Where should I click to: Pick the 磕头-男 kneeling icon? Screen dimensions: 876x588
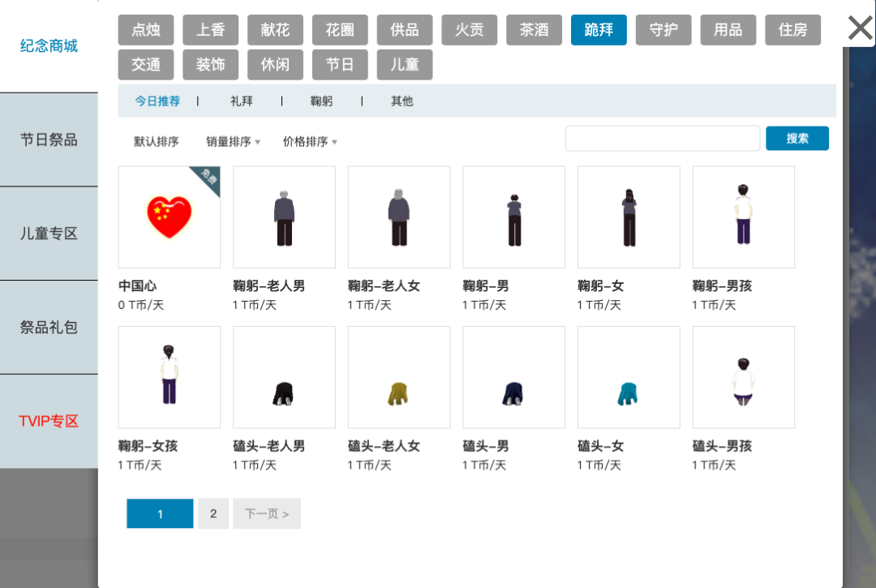[x=514, y=377]
